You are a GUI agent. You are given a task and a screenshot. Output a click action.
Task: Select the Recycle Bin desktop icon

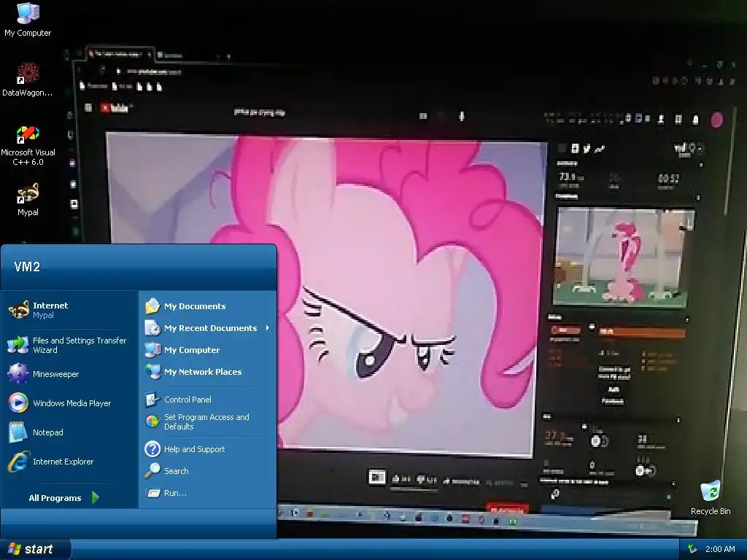[711, 498]
